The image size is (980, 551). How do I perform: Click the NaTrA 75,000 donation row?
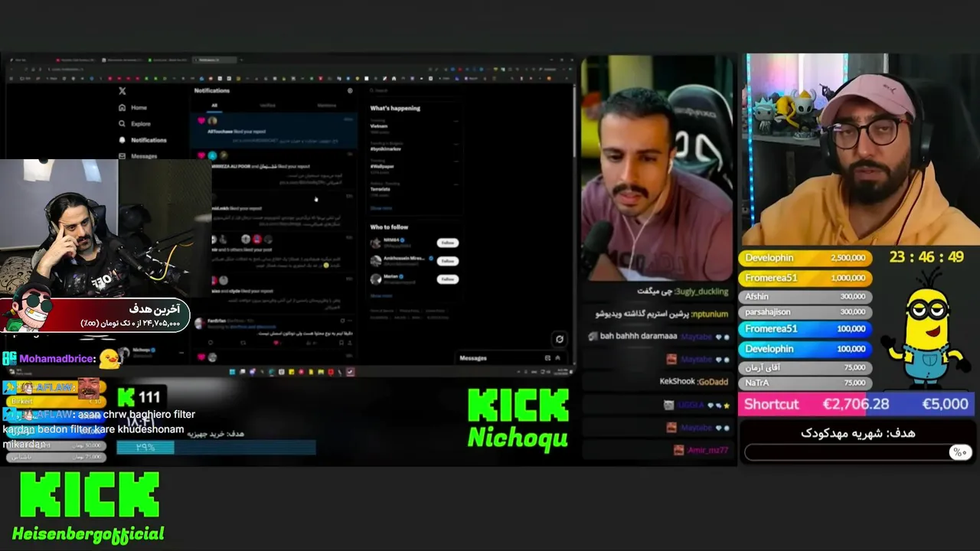(x=805, y=383)
